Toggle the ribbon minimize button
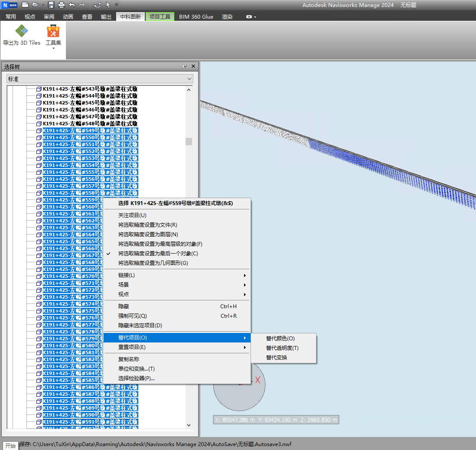 pos(249,17)
